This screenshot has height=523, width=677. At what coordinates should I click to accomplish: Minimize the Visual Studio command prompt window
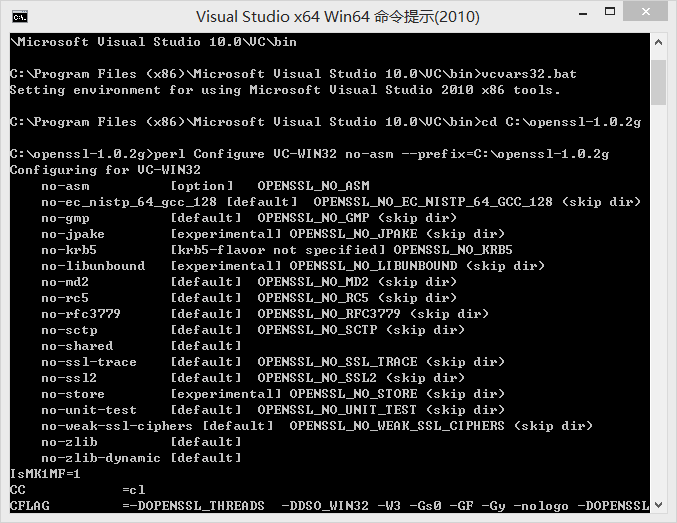tap(583, 13)
